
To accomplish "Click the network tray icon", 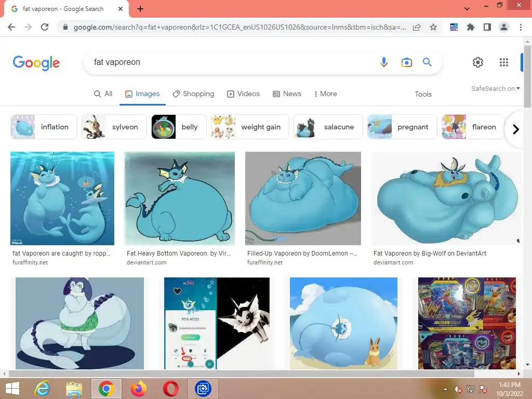I will (470, 389).
